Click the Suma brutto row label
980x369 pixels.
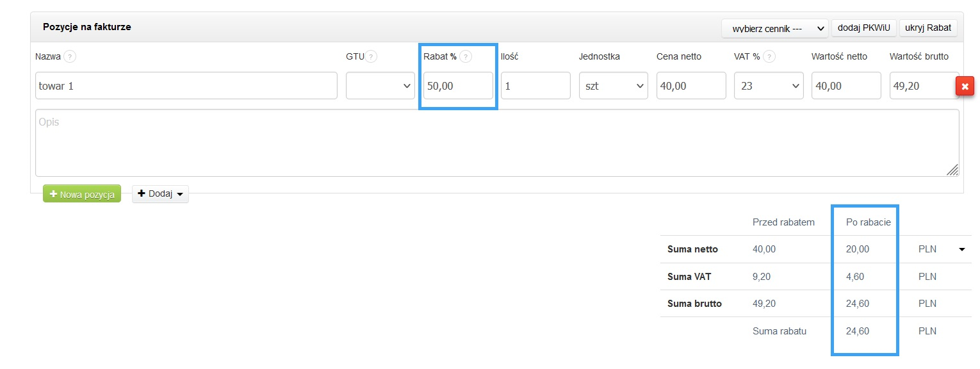click(x=694, y=304)
